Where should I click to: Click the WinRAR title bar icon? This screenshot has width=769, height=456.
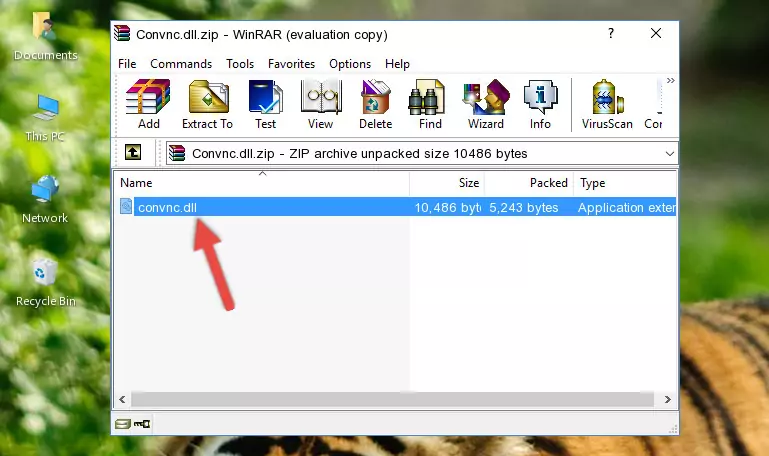coord(122,34)
